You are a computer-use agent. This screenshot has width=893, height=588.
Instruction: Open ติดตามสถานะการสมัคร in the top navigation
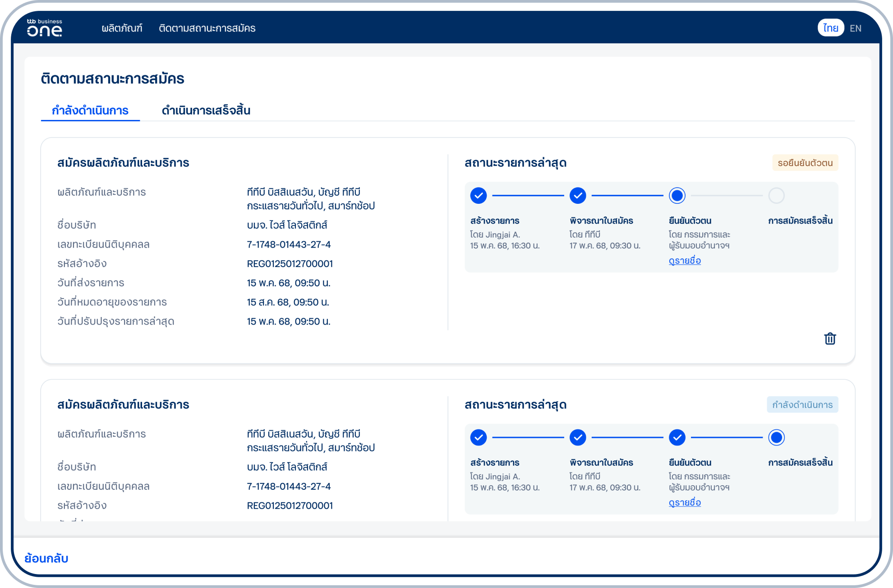coord(207,28)
